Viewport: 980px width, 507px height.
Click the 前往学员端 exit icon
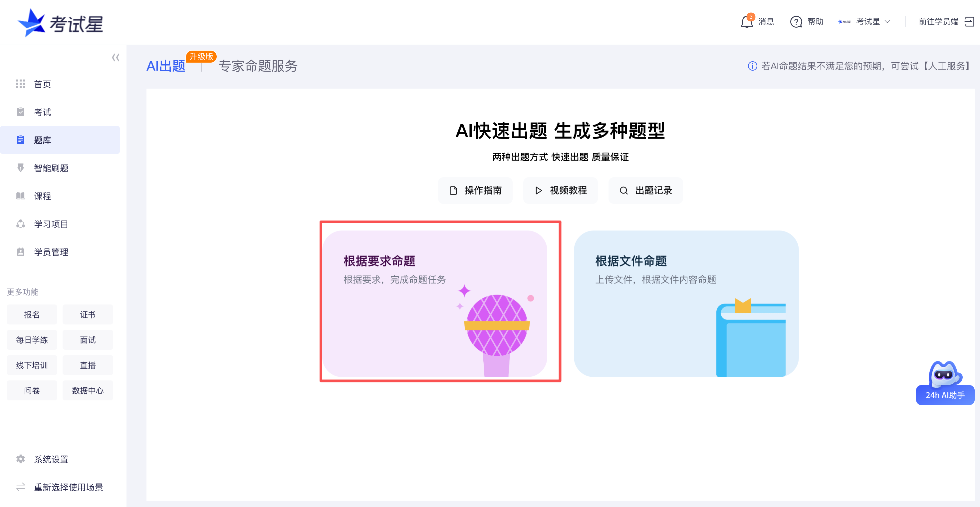pyautogui.click(x=969, y=22)
